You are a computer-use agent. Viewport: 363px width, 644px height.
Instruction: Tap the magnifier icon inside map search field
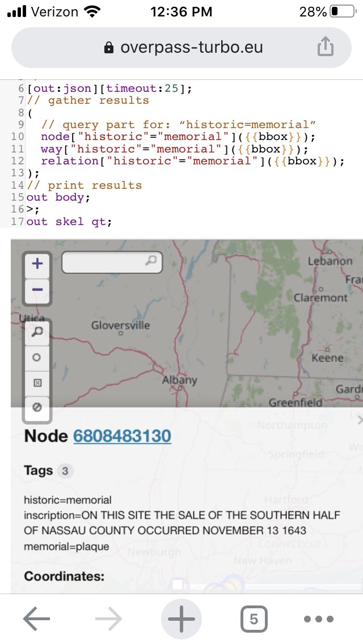click(x=151, y=260)
